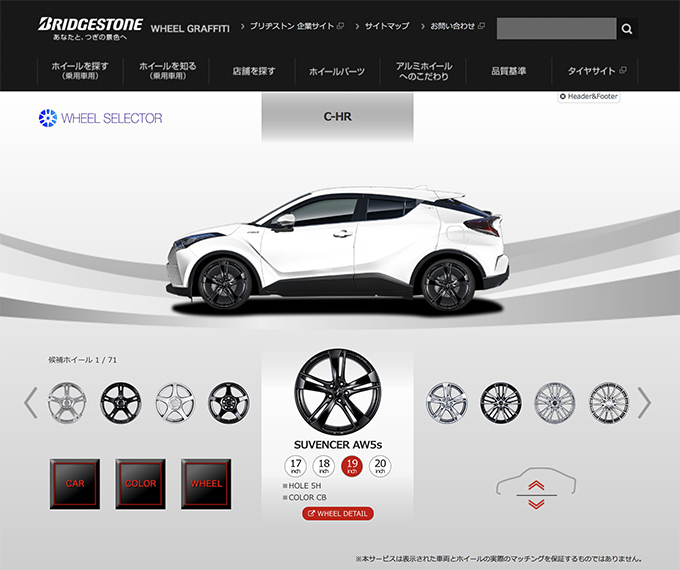Open ホイールパーツ menu
Image resolution: width=680 pixels, height=570 pixels.
337,71
